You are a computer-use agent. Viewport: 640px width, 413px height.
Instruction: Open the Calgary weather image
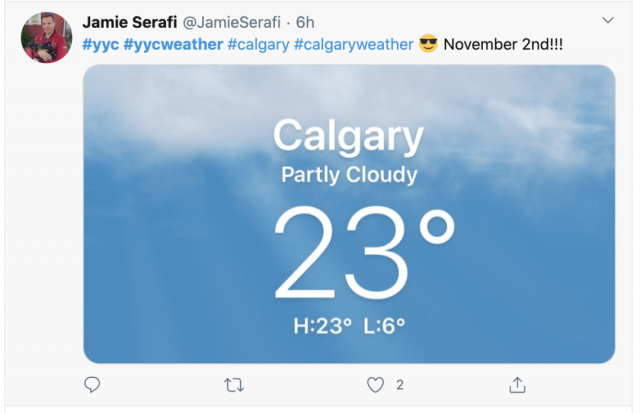pos(349,214)
